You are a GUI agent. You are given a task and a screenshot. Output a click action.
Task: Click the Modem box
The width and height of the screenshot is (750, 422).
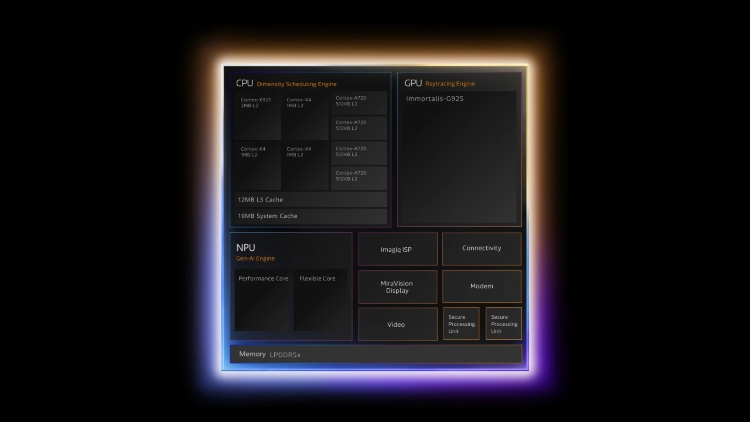pyautogui.click(x=482, y=286)
